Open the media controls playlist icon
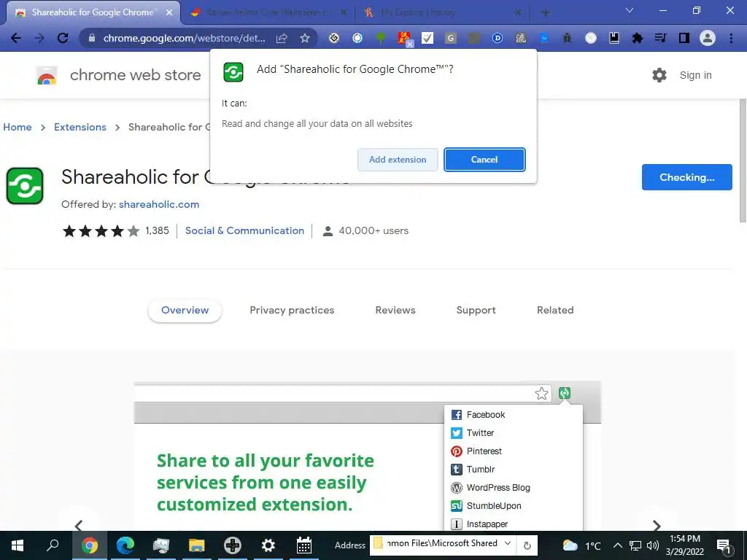The image size is (747, 560). pyautogui.click(x=660, y=38)
